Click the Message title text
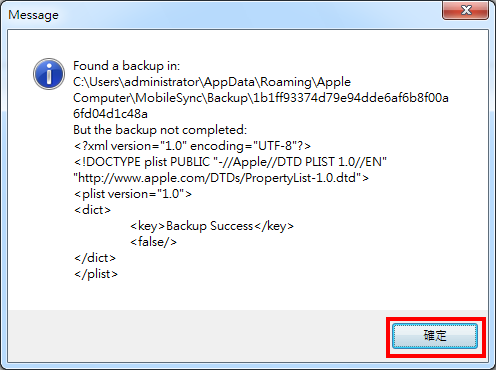Viewport: 496px width, 370px height. tap(33, 15)
